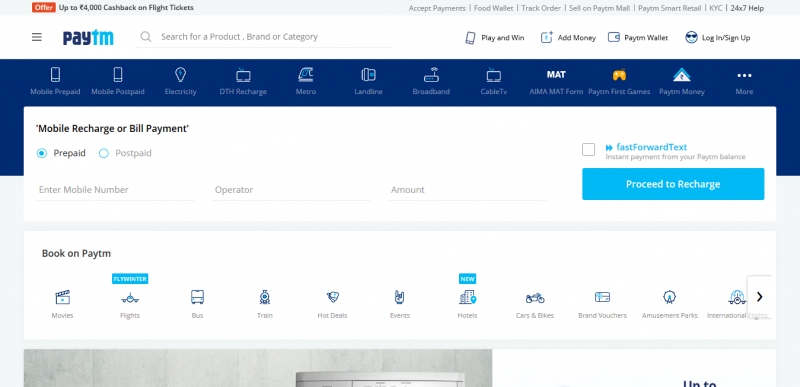Open the Landline phone icon

pos(368,75)
